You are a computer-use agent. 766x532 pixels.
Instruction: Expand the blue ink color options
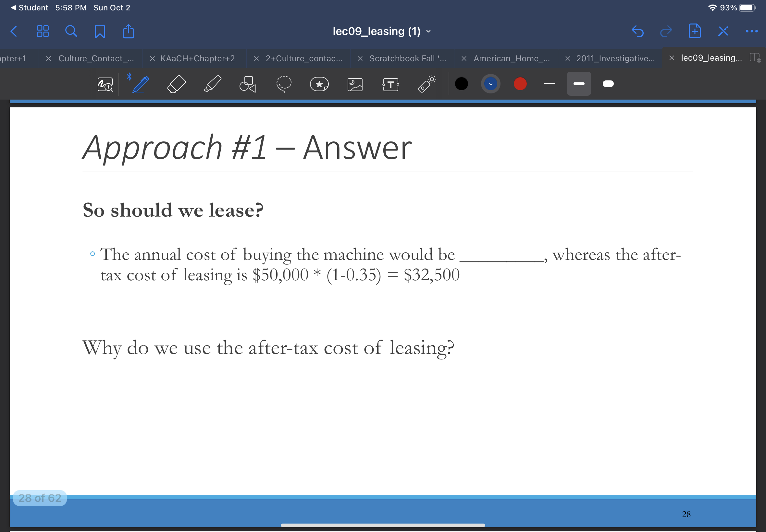click(490, 84)
